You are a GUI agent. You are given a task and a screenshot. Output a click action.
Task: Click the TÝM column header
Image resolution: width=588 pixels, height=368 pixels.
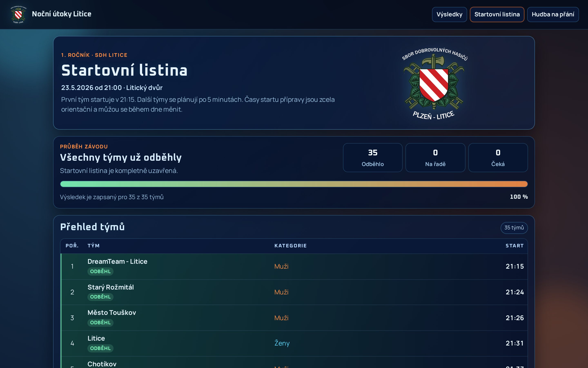(94, 246)
